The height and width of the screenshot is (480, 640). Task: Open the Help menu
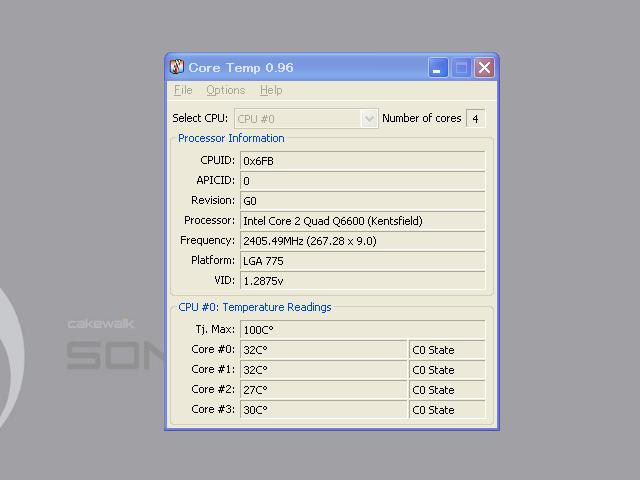click(271, 90)
